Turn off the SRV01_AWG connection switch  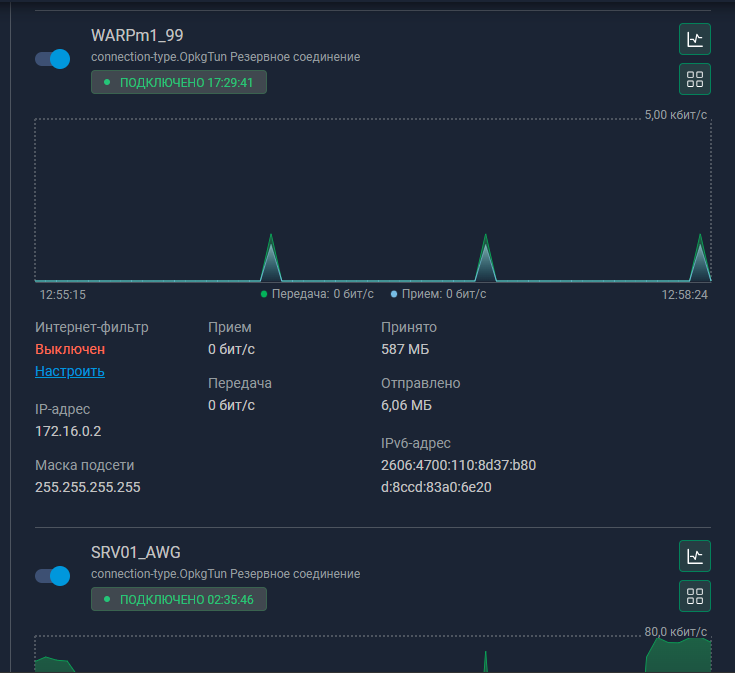(x=53, y=576)
